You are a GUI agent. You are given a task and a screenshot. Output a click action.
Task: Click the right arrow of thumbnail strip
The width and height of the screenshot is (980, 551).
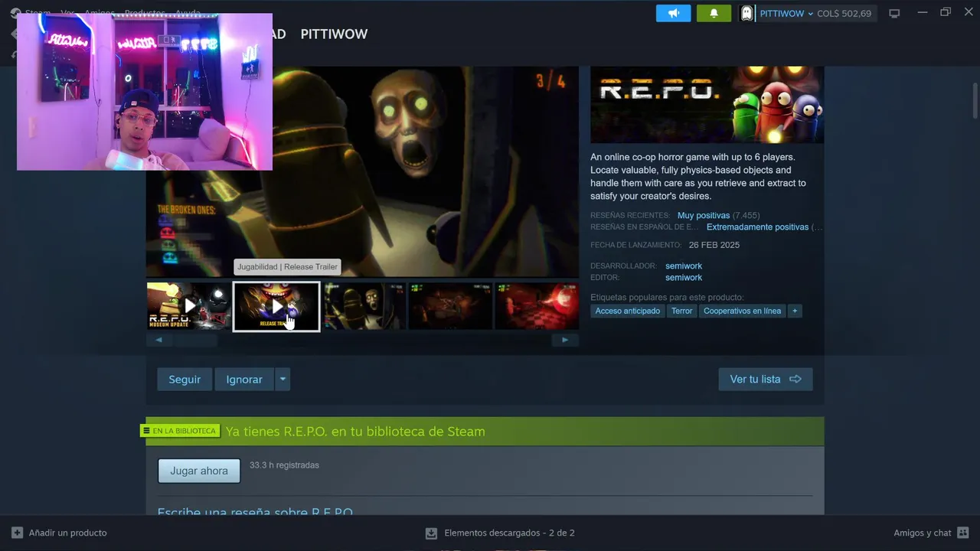(x=565, y=340)
